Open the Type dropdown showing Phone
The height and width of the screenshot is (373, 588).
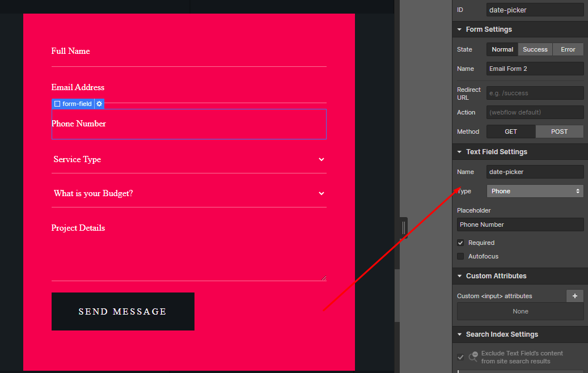535,191
